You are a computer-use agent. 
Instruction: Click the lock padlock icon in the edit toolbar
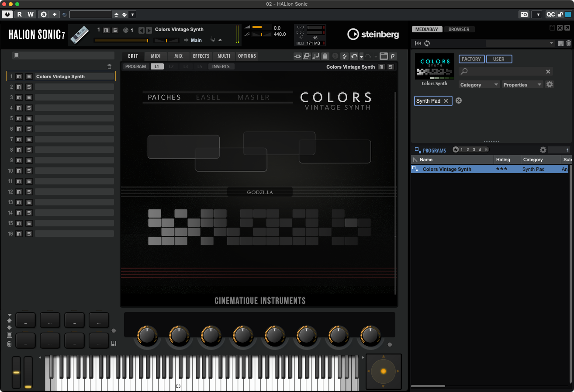coord(325,56)
